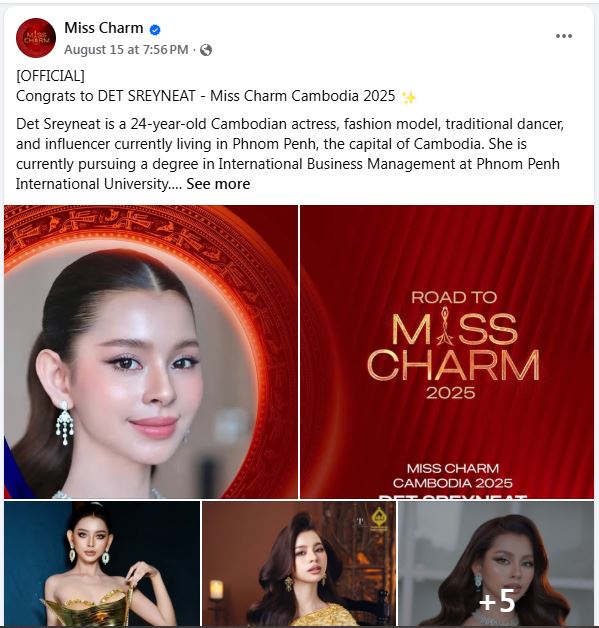Click the diamond drop earring in portrait
The width and height of the screenshot is (599, 628).
[x=64, y=423]
